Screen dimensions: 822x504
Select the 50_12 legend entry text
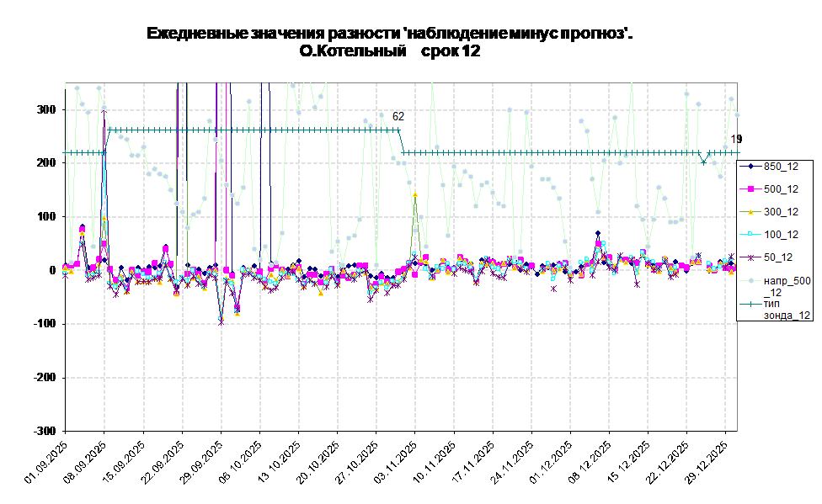point(777,257)
